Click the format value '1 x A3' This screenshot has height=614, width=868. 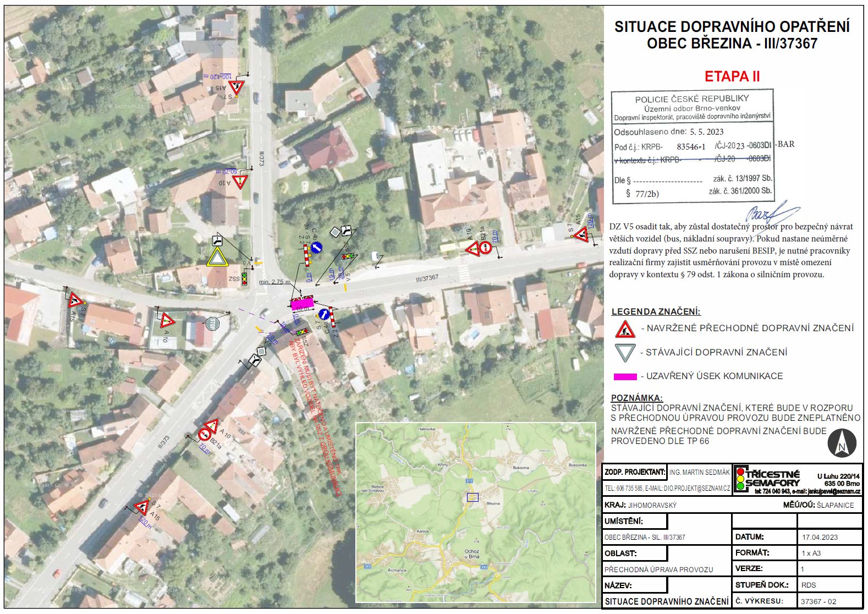tap(811, 553)
